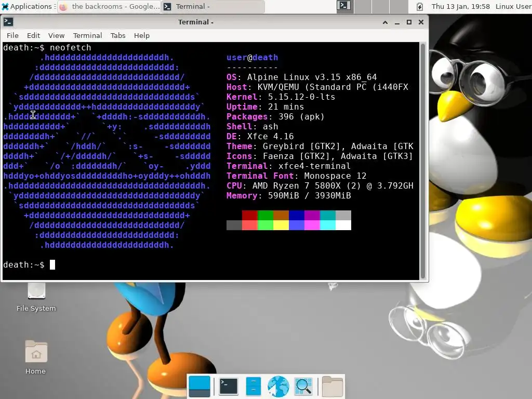
Task: Click the terminal workspace switcher thumbnail
Action: click(344, 6)
